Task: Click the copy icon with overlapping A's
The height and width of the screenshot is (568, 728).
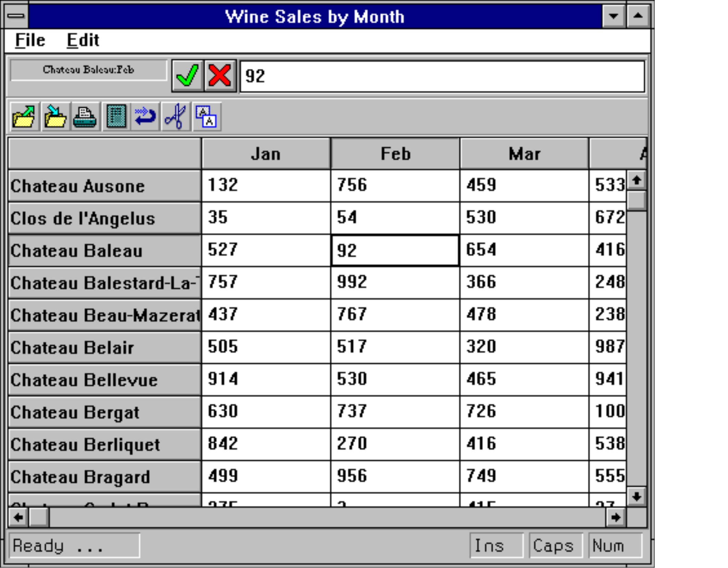Action: (206, 117)
